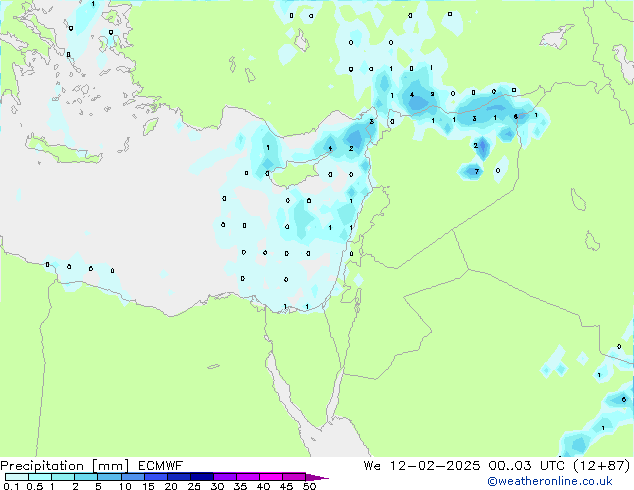Choose the 25–30 mm dark blue swatch
The height and width of the screenshot is (490, 634).
click(x=202, y=477)
